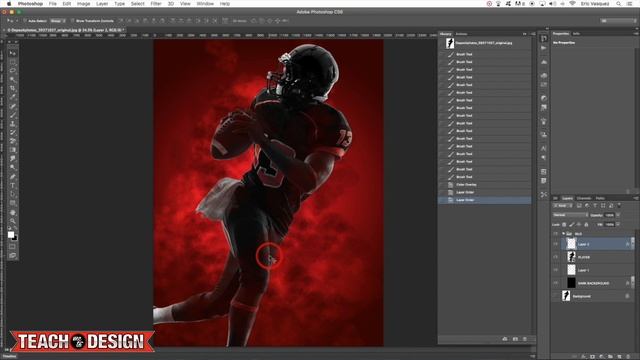Open the Layer menu

click(102, 4)
